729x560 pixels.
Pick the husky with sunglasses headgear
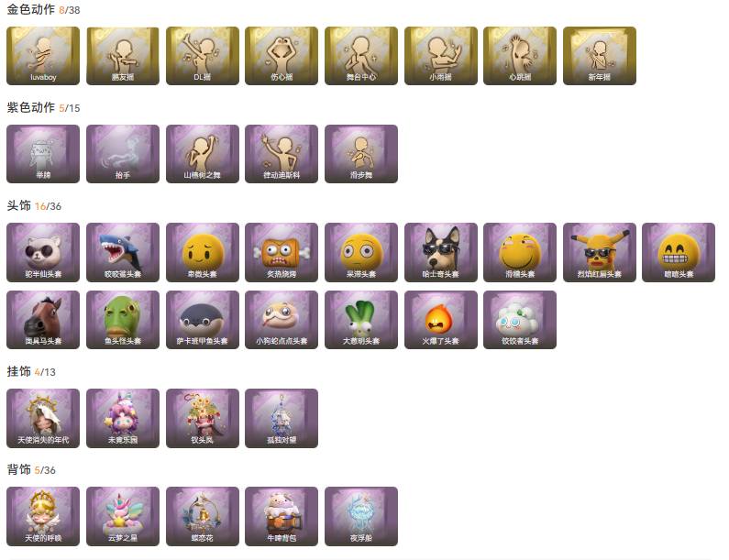pyautogui.click(x=441, y=252)
